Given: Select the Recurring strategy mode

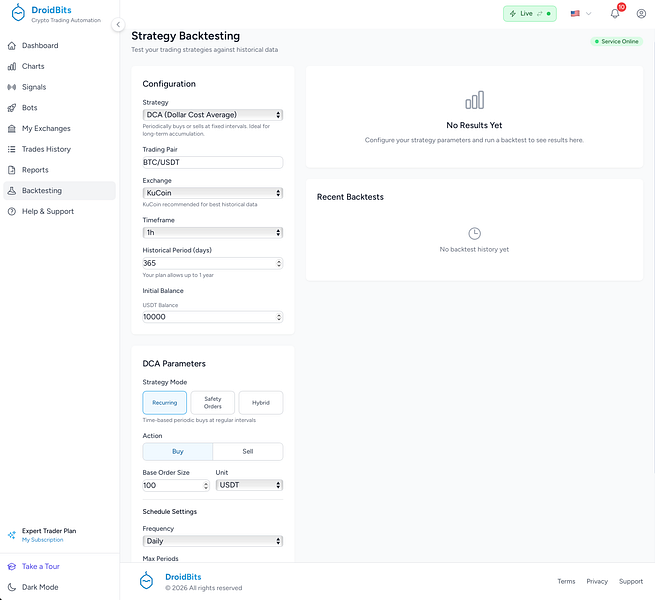Looking at the screenshot, I should coord(165,403).
